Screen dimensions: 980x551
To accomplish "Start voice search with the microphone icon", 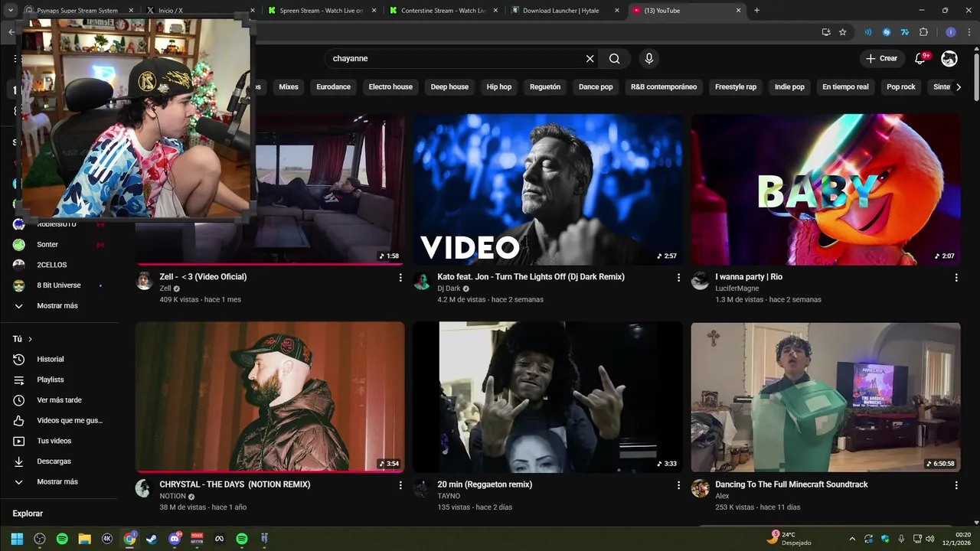I will (x=649, y=59).
